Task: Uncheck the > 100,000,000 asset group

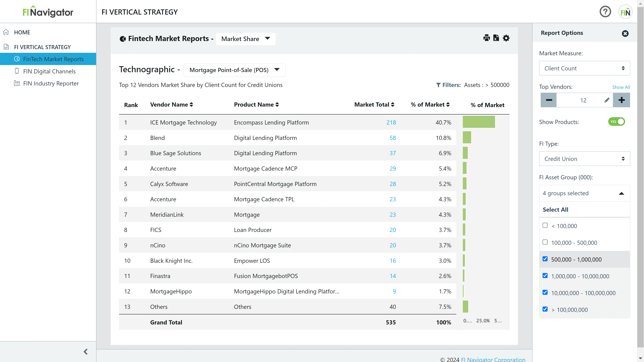Action: [545, 309]
